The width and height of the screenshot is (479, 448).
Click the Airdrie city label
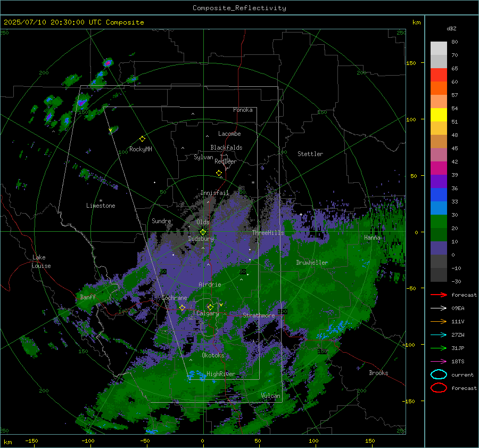210,284
